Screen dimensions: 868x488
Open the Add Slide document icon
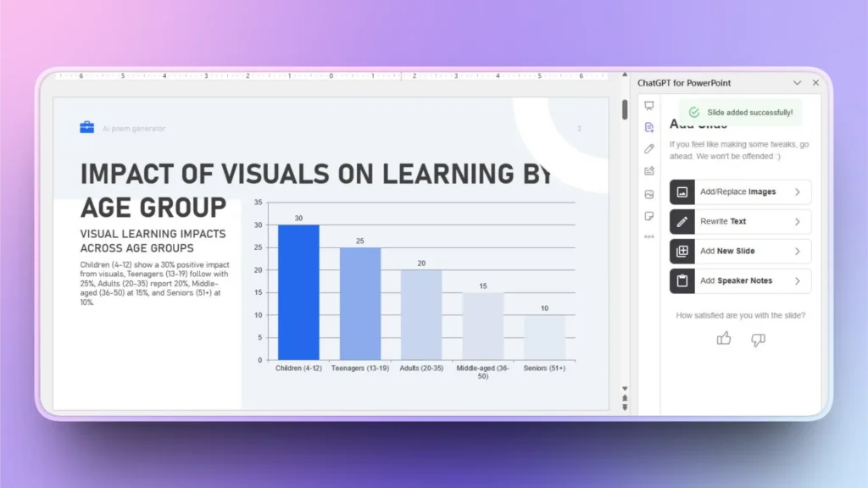pyautogui.click(x=648, y=126)
